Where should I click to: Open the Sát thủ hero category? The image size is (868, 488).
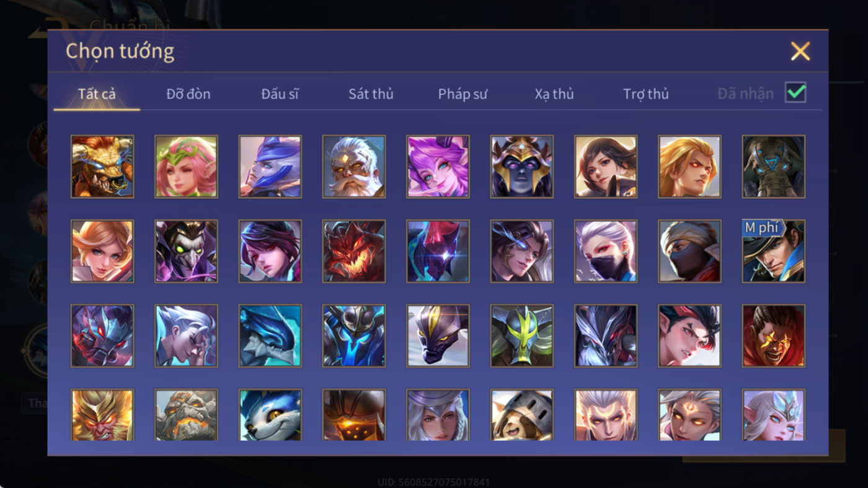click(371, 94)
